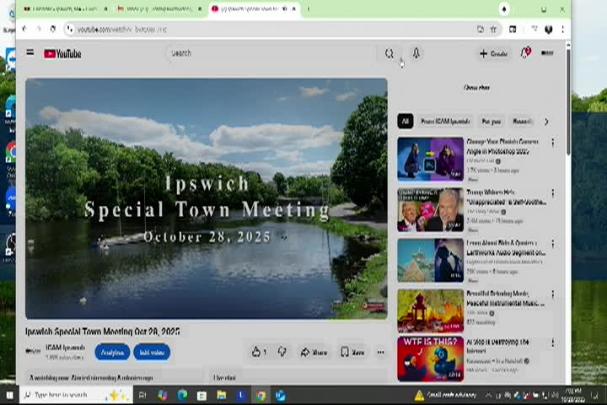Image resolution: width=607 pixels, height=405 pixels.
Task: Select the From ICAM Ipswich chip
Action: coord(448,121)
